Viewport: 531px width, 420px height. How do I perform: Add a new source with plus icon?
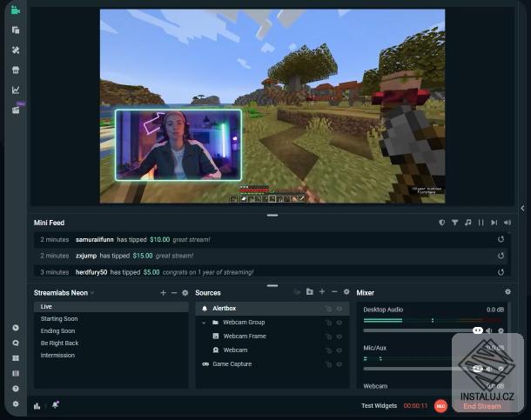coord(322,291)
